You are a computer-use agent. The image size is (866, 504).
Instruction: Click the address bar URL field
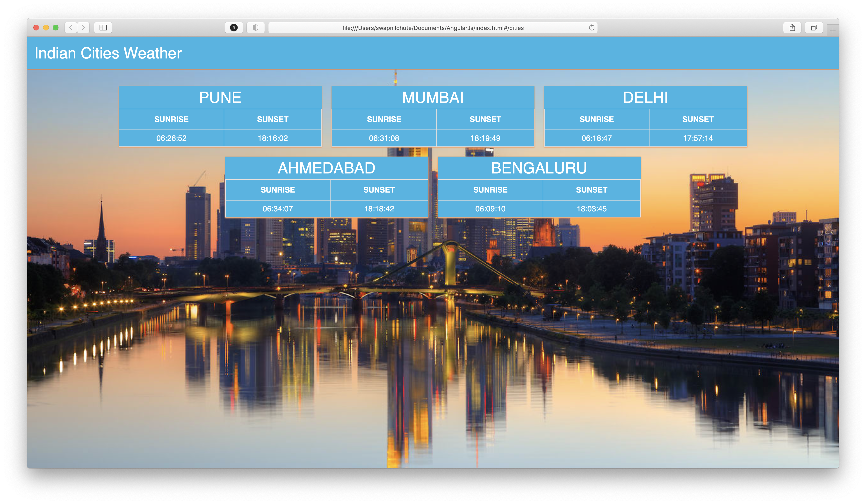[433, 28]
